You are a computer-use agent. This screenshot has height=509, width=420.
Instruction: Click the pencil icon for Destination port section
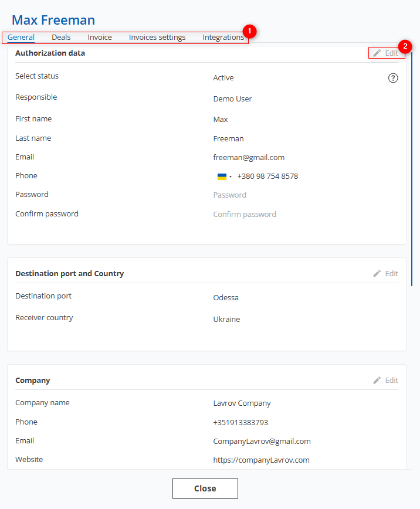click(x=377, y=274)
